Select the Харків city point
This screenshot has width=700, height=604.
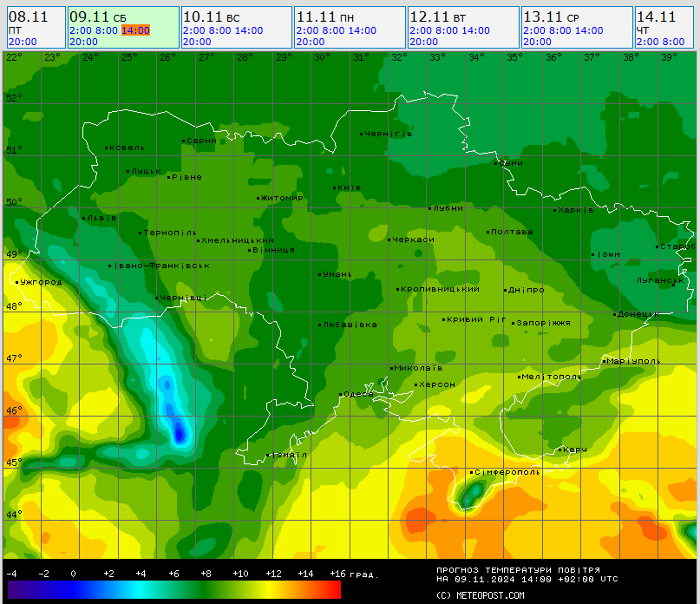pos(555,210)
